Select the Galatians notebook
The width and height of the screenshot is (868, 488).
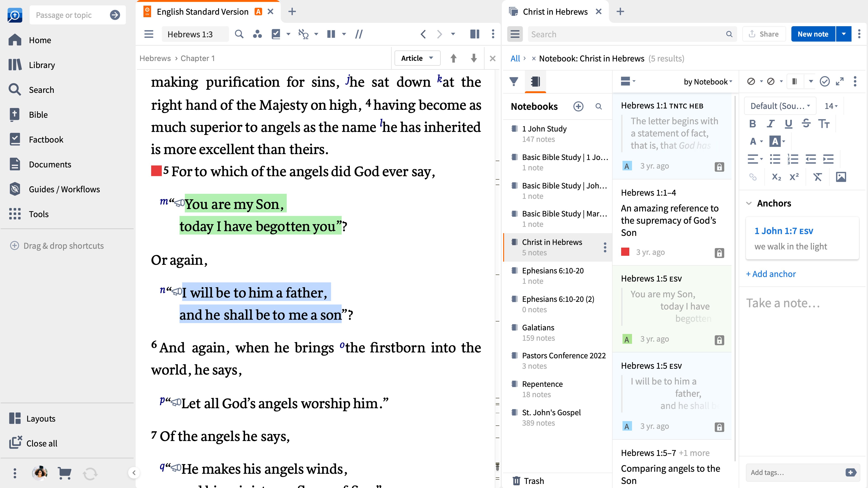click(558, 332)
